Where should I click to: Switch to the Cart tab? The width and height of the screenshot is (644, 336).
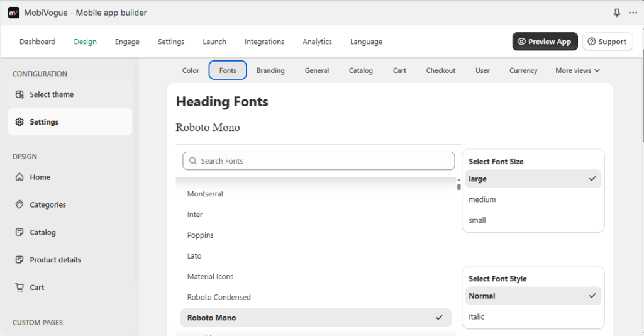[399, 70]
